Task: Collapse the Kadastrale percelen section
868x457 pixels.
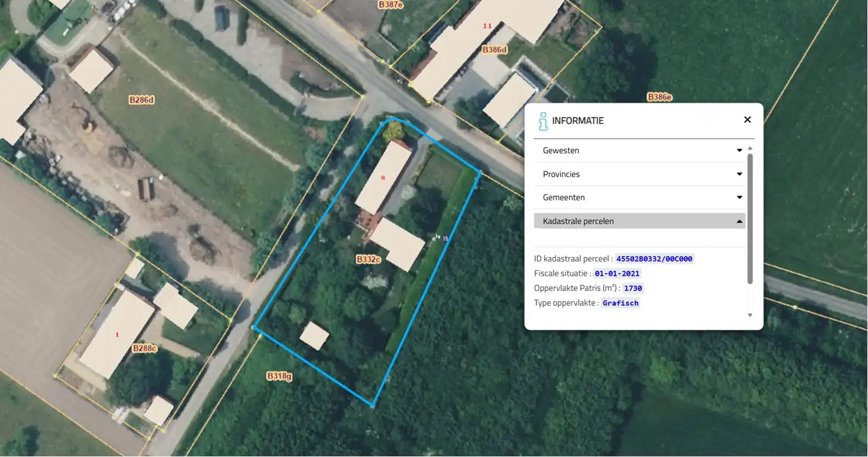Action: tap(640, 221)
